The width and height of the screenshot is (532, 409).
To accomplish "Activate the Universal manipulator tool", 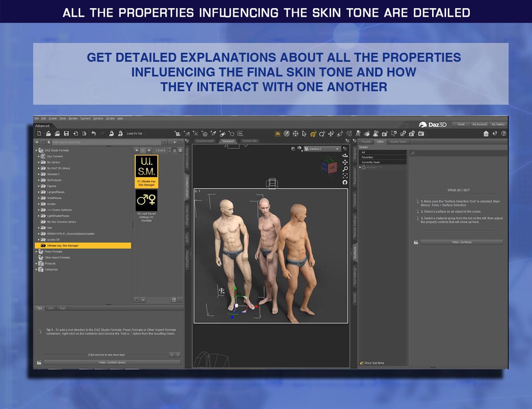I will (313, 133).
